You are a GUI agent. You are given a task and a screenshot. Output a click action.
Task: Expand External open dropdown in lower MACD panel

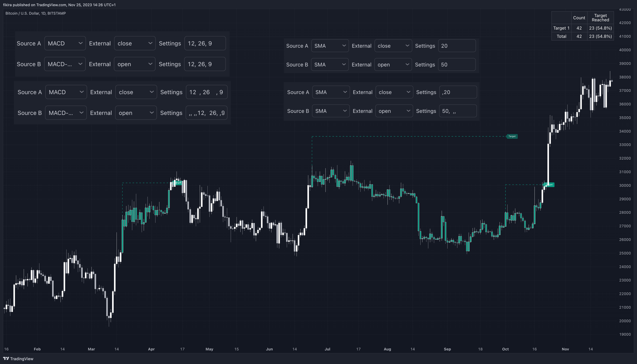point(136,113)
